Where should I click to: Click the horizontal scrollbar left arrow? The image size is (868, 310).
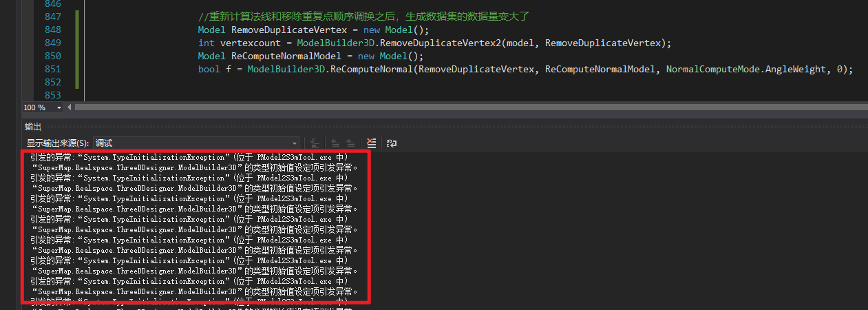coord(70,107)
